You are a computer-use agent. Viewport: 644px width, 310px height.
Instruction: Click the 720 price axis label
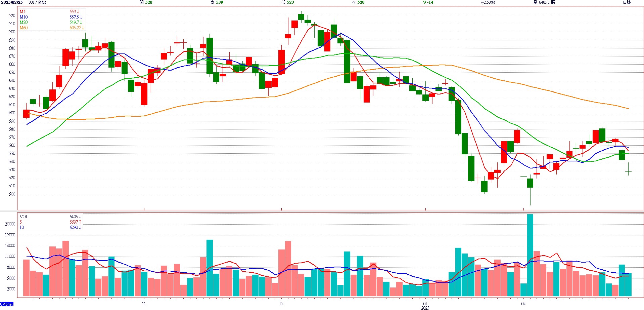pyautogui.click(x=12, y=15)
